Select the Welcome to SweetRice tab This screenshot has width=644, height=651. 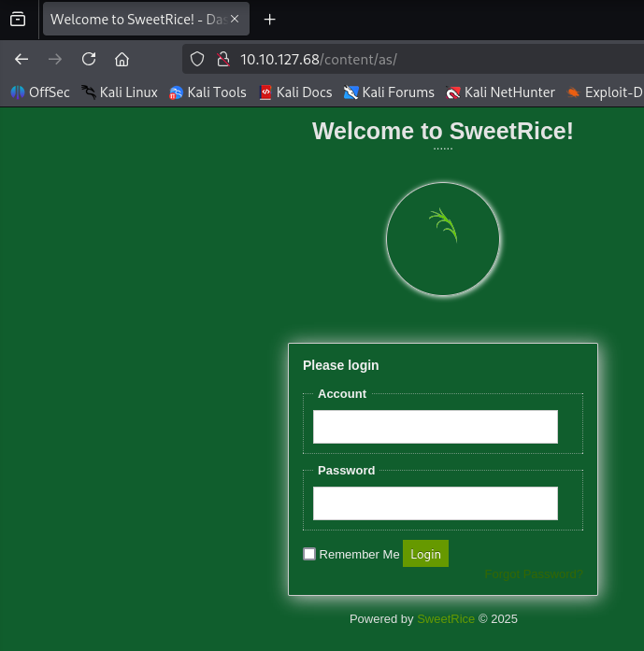click(x=146, y=19)
